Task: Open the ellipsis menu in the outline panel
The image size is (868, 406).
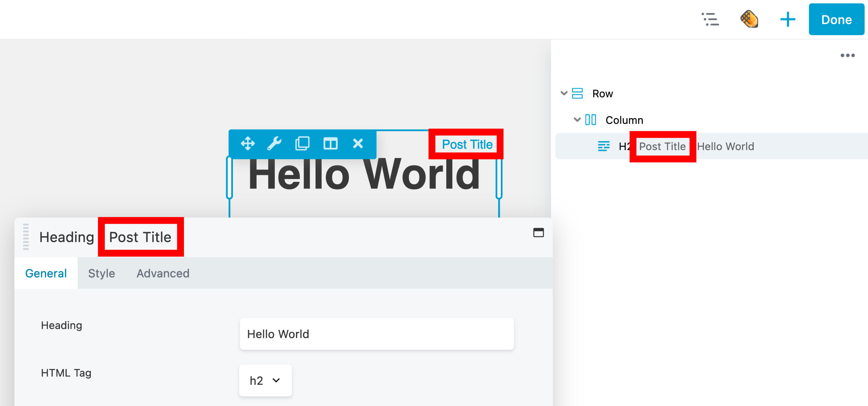Action: [847, 55]
